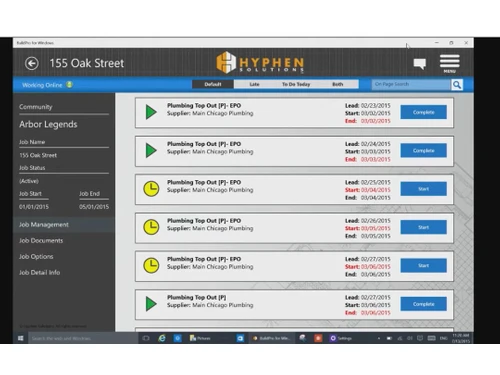
Task: Select the Default filter tab
Action: pos(213,84)
